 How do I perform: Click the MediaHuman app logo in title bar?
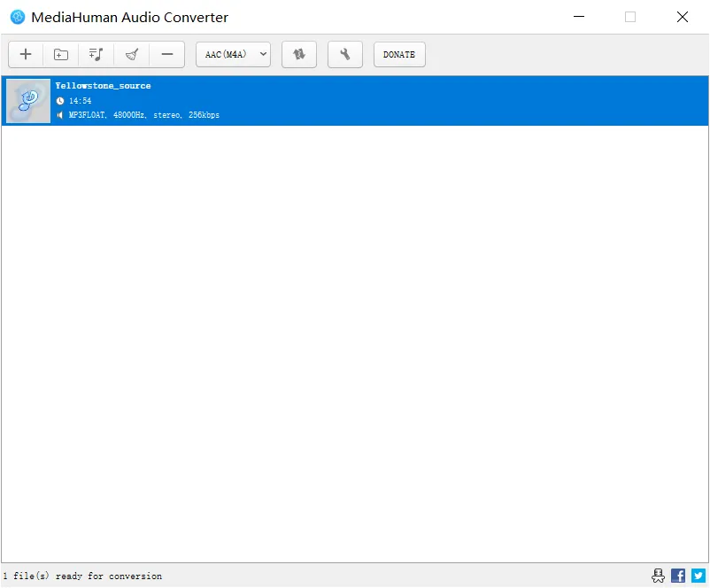coord(18,17)
